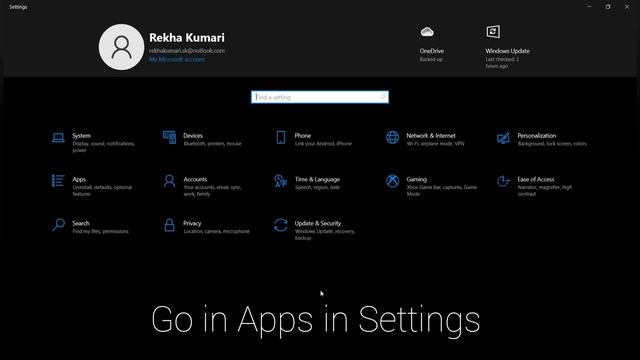The height and width of the screenshot is (360, 640).
Task: Open the Network & Internet globe icon
Action: 392,138
